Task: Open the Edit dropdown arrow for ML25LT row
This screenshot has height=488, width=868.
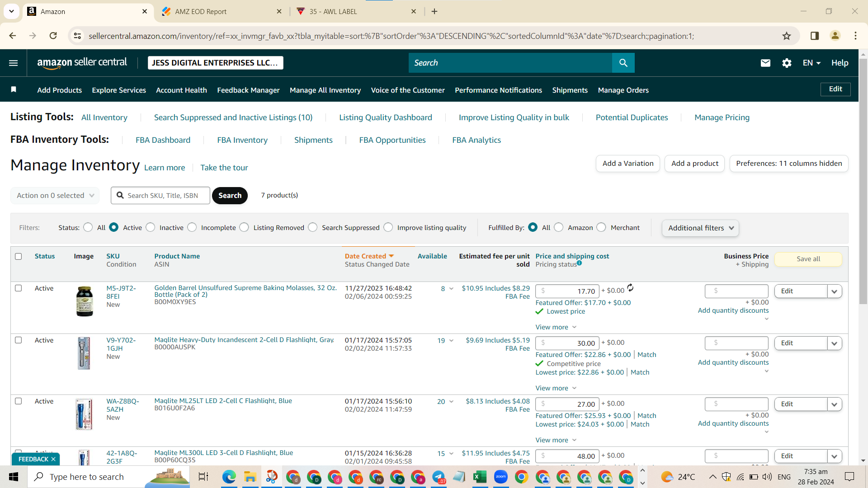Action: click(x=835, y=404)
